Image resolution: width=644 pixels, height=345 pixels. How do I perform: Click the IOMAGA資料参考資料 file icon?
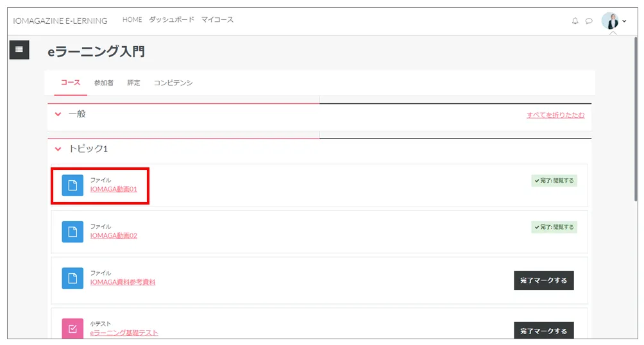click(72, 278)
